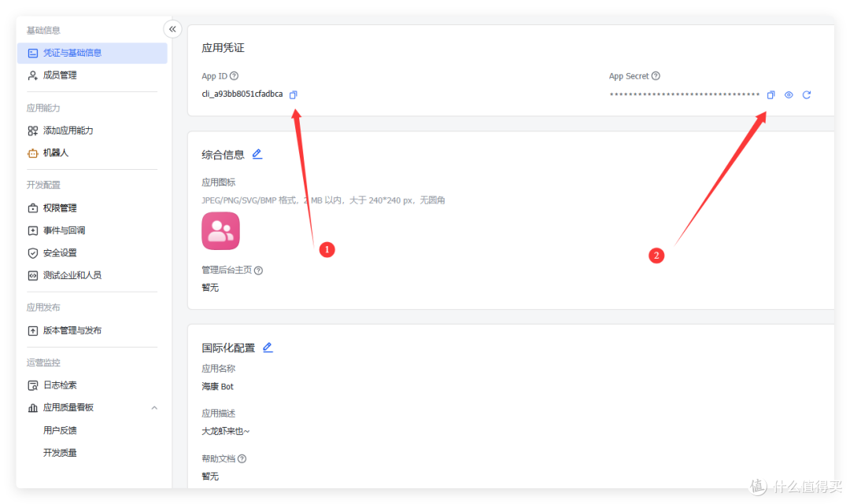Click the 暂无 under 帮助文档

coord(210,476)
